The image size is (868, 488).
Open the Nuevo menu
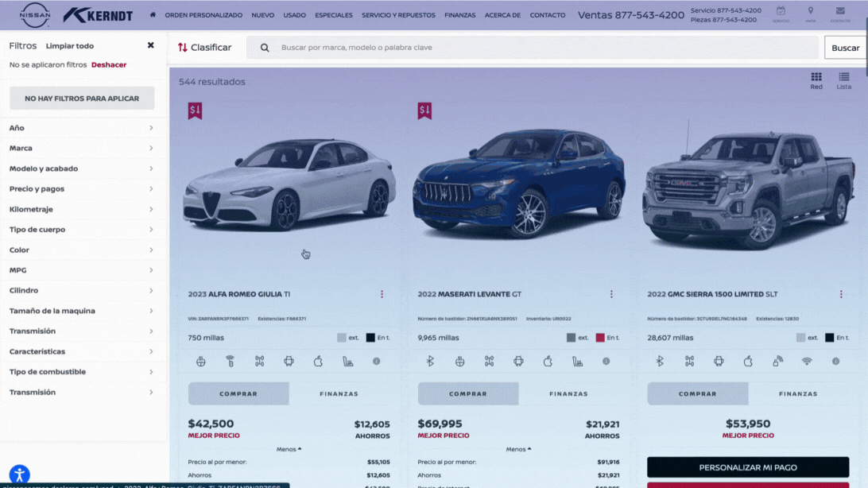[x=263, y=15]
